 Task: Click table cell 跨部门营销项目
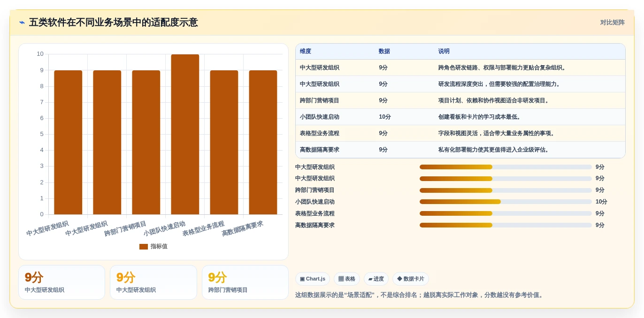click(x=320, y=100)
